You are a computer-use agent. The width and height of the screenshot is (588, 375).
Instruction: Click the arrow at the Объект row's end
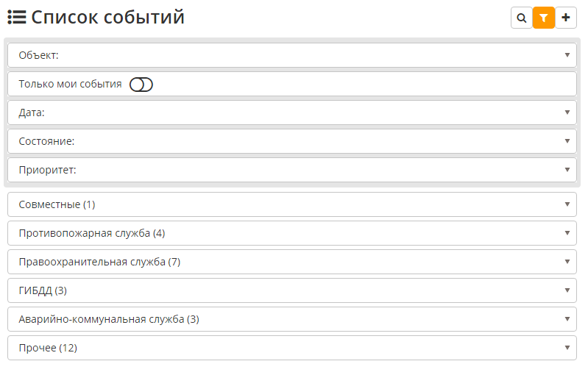tap(567, 55)
